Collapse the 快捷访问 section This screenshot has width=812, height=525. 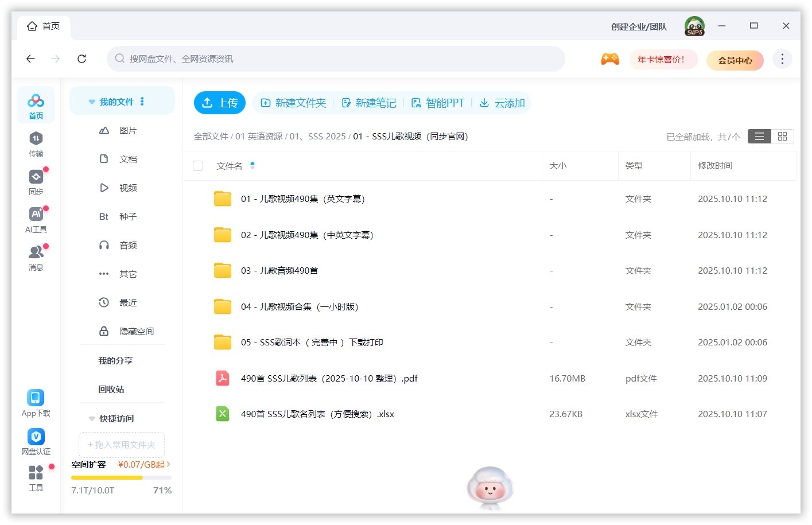[92, 418]
